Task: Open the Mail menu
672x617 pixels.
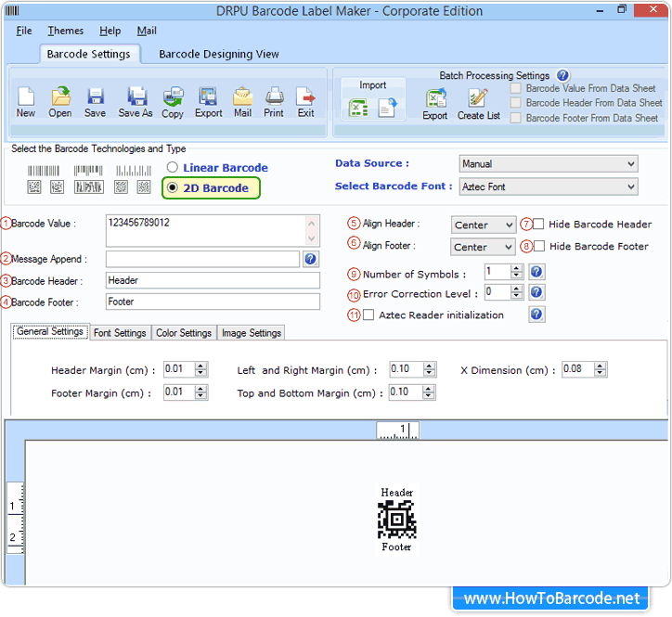Action: click(x=147, y=31)
